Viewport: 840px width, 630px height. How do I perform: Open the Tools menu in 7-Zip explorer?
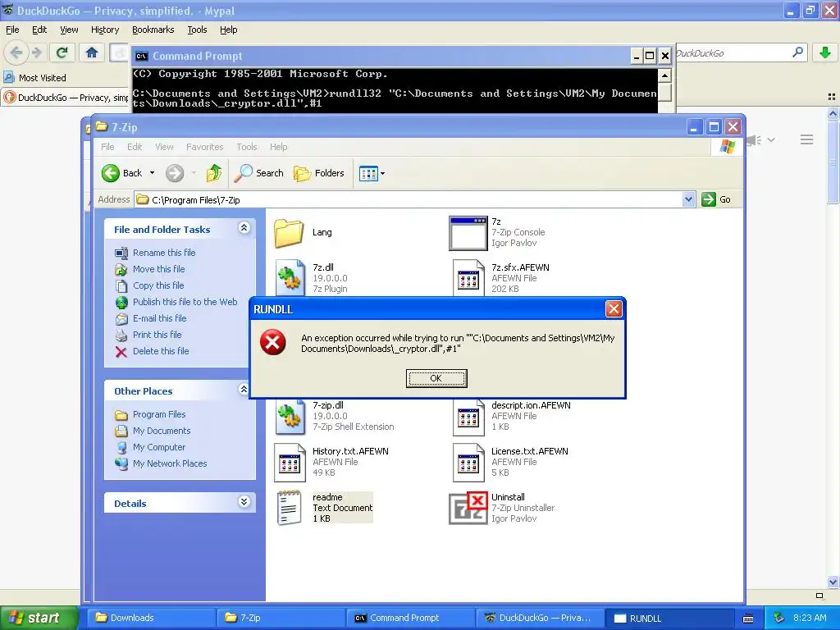pos(247,147)
